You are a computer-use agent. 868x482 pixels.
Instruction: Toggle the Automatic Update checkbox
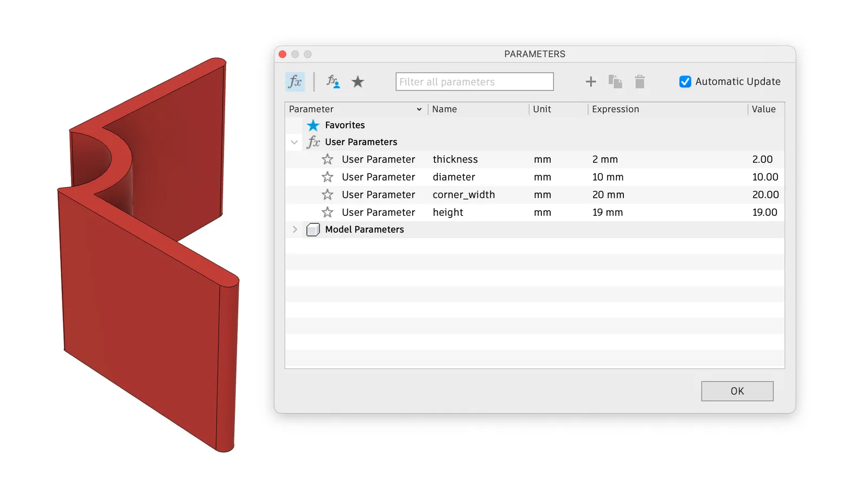[x=685, y=82]
